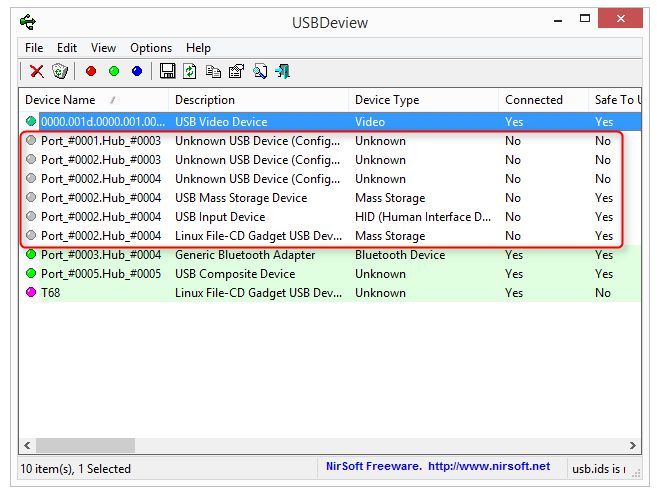Click the red X uninstall device icon
Screen dimensions: 657x494
click(x=37, y=71)
